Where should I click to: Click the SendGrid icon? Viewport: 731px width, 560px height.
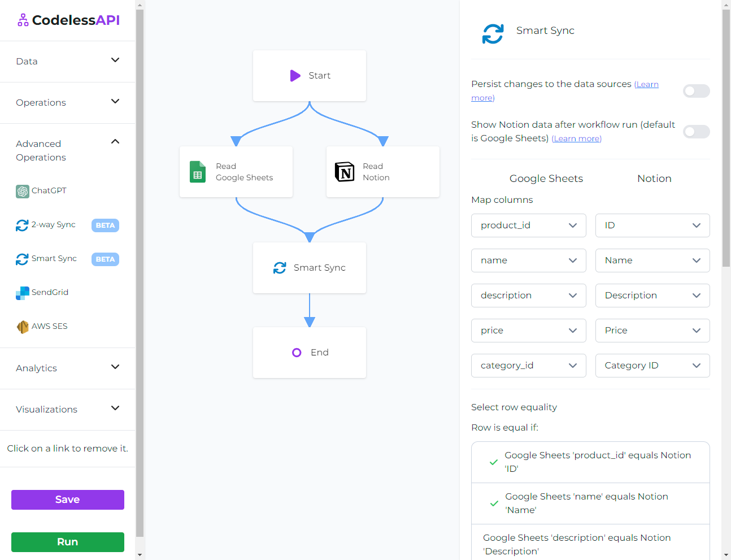(23, 293)
